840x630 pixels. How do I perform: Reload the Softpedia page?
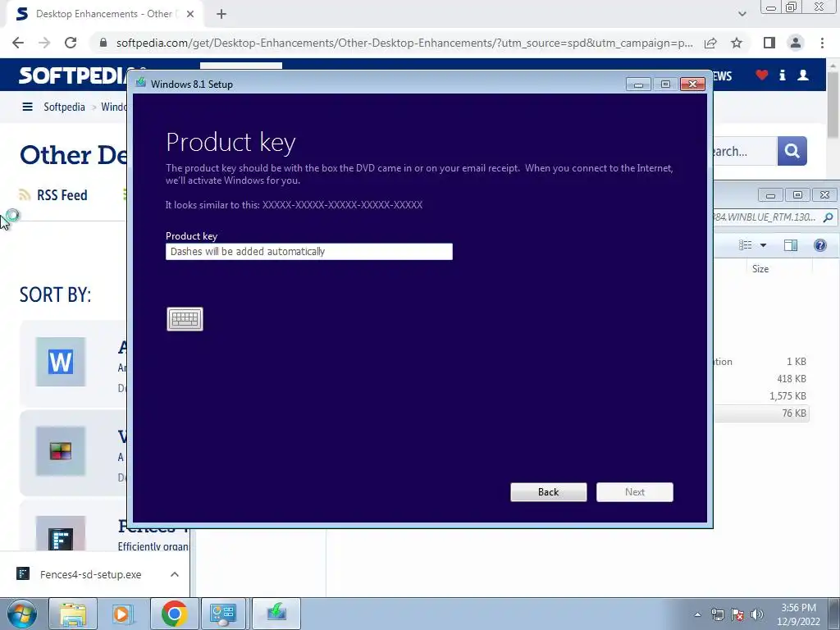pos(71,43)
